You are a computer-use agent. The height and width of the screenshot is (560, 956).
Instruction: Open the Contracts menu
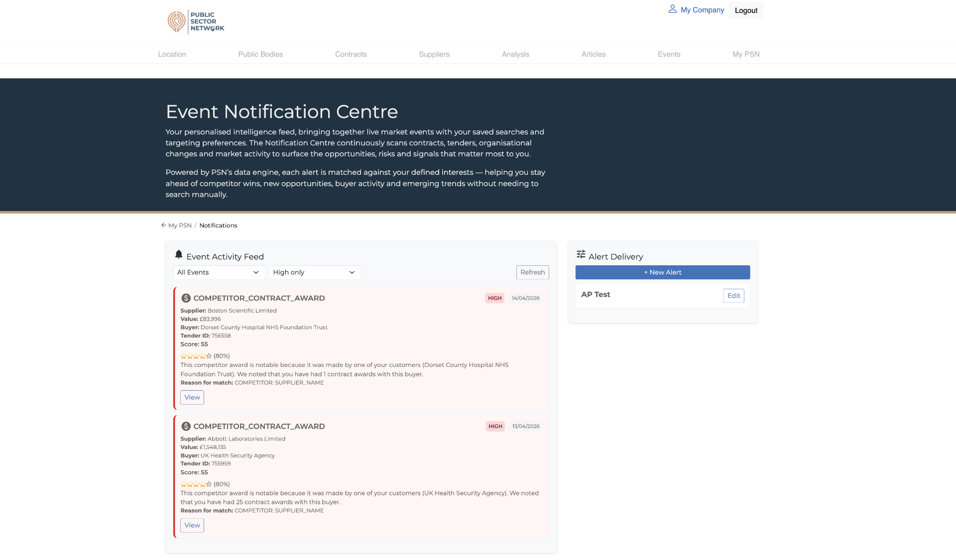coord(351,54)
